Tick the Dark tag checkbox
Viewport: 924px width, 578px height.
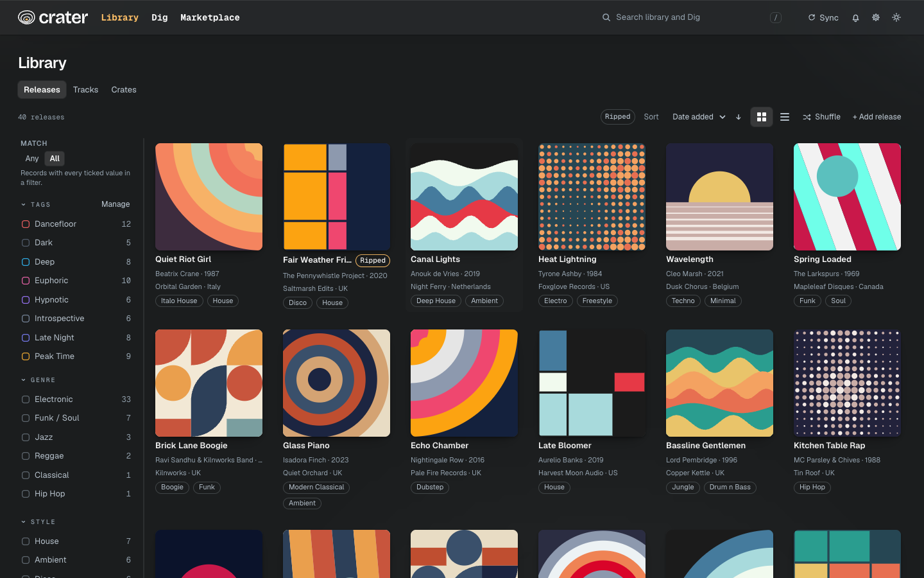point(26,243)
